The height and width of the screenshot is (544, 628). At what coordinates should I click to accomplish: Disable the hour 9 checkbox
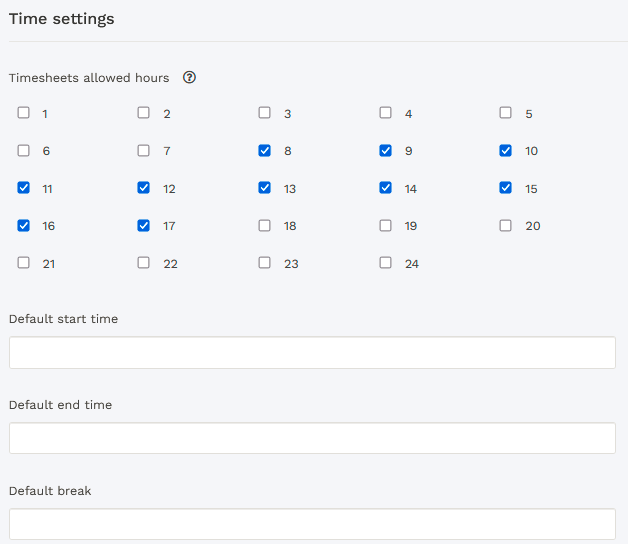pyautogui.click(x=386, y=151)
